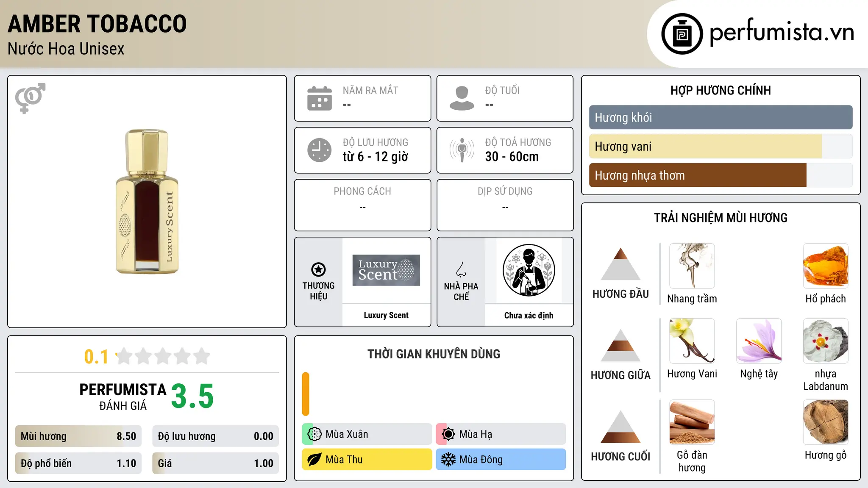Screen dimensions: 868x488
Task: Click the 'từ 6 - 12 giờ' longevity value
Action: click(376, 157)
